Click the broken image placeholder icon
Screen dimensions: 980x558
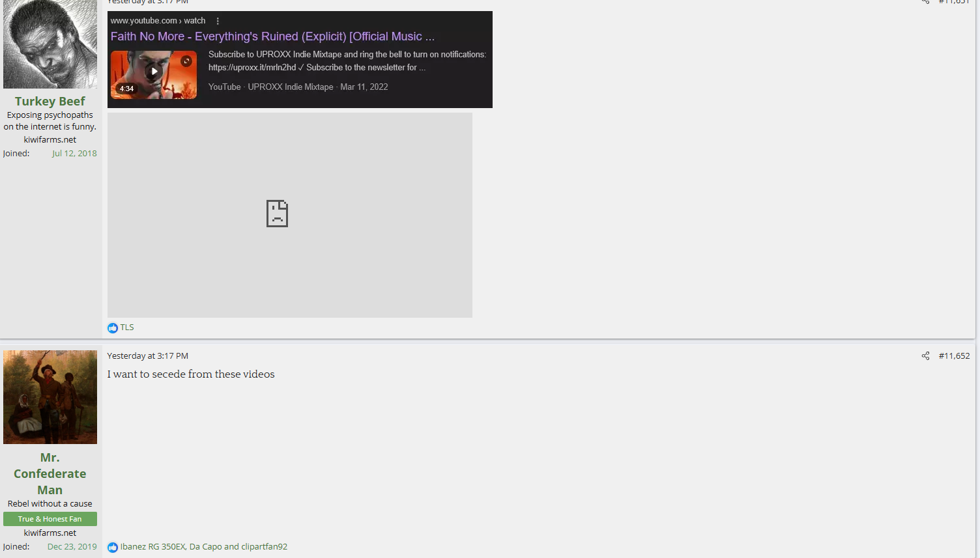tap(277, 214)
